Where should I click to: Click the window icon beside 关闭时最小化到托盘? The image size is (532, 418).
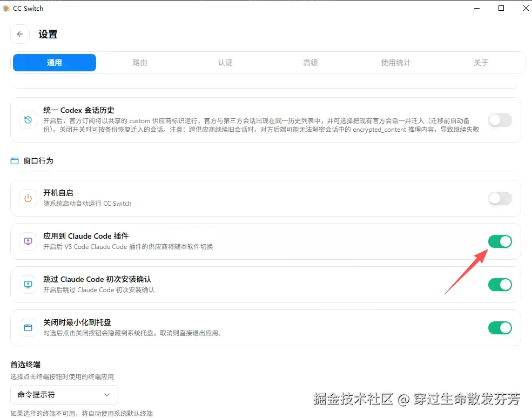[x=28, y=328]
